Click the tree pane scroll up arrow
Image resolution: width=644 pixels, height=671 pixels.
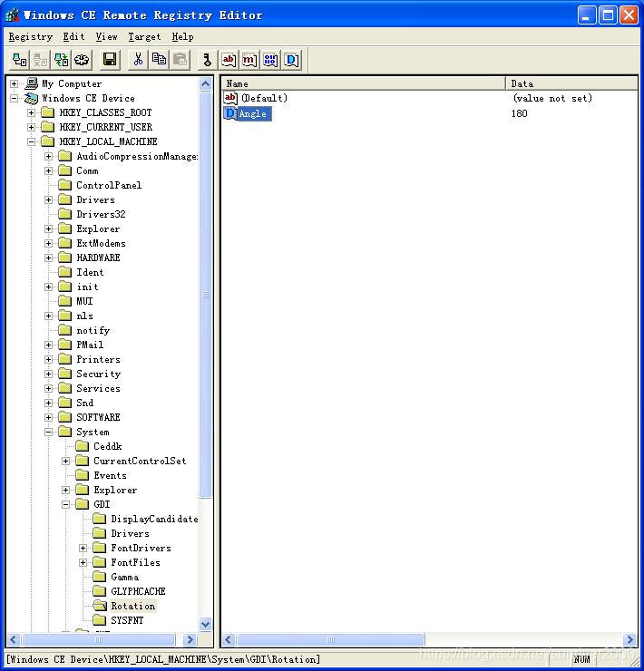[206, 83]
